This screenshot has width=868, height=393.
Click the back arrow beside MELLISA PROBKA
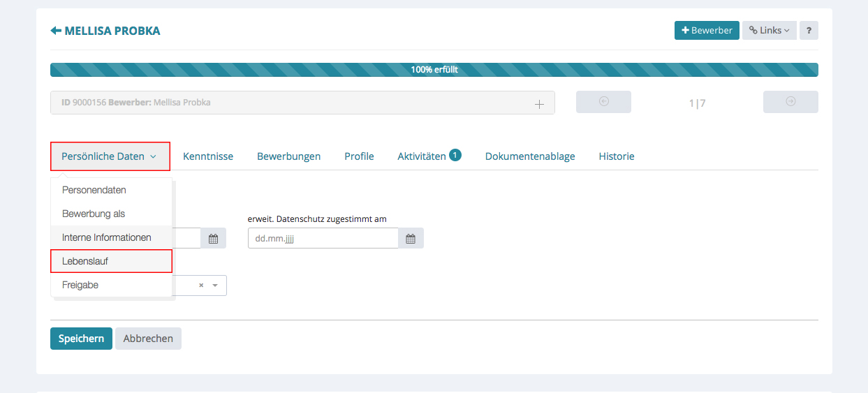point(56,31)
